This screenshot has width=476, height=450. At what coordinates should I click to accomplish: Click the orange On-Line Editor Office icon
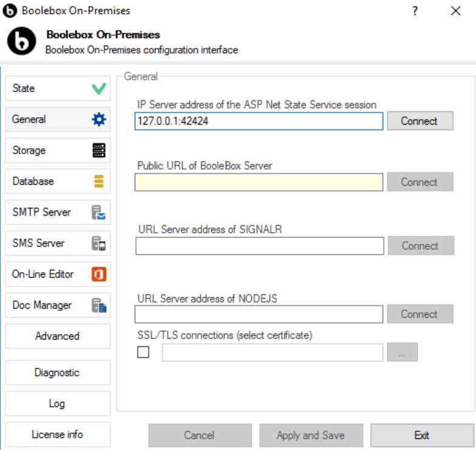(x=98, y=274)
